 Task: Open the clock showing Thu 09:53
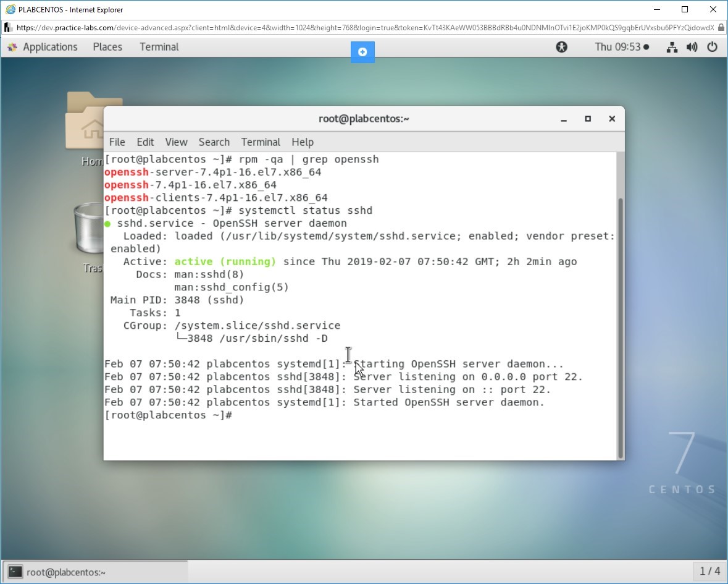(622, 47)
